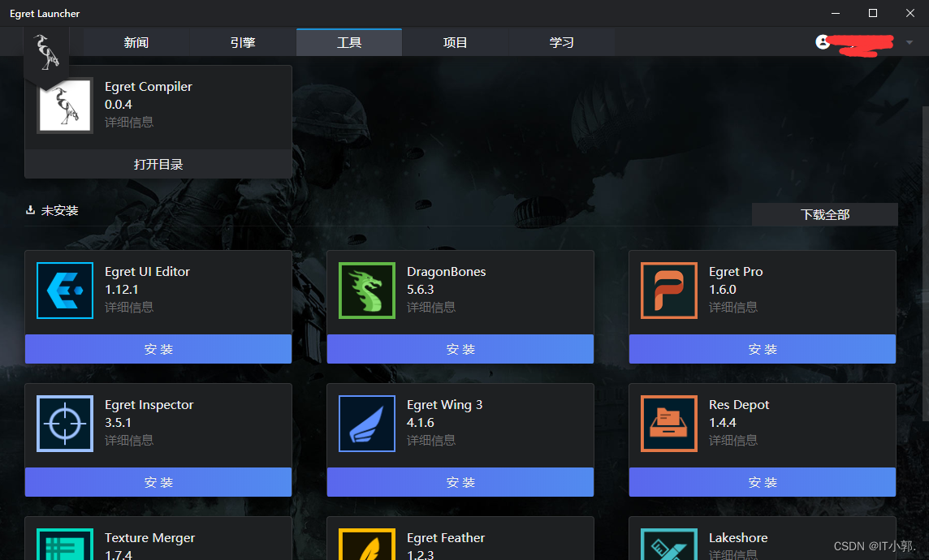Viewport: 929px width, 560px height.
Task: Click the DragonBones title text
Action: point(446,272)
